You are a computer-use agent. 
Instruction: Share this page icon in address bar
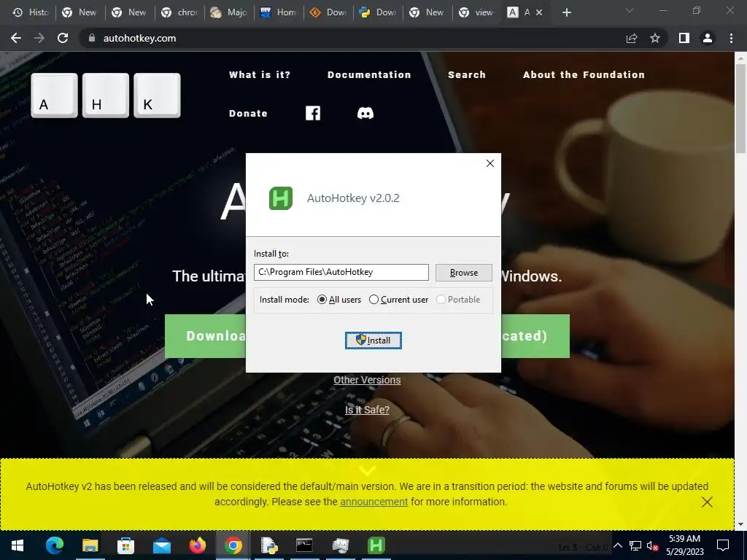(x=632, y=38)
